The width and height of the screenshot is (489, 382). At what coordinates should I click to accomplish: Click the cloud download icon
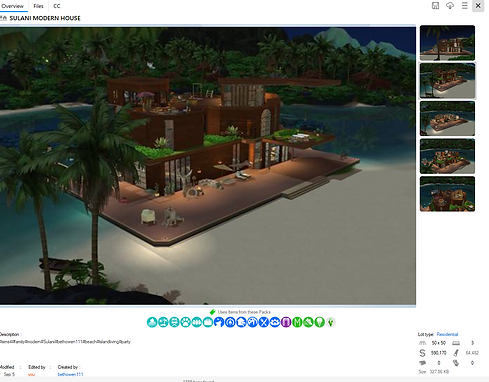(450, 6)
